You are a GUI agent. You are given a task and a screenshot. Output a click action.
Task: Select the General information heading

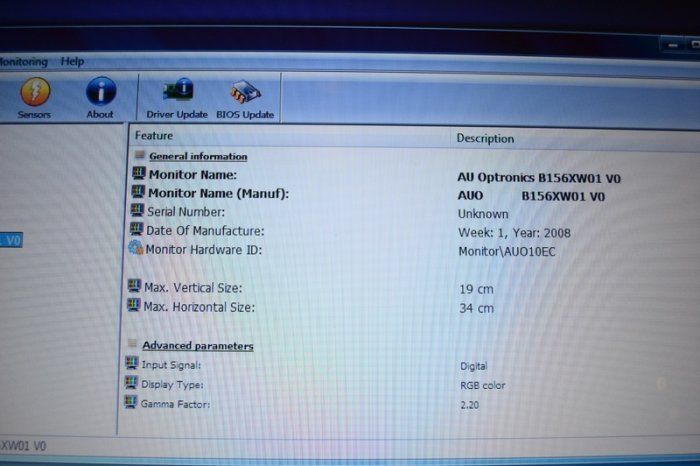(x=198, y=157)
